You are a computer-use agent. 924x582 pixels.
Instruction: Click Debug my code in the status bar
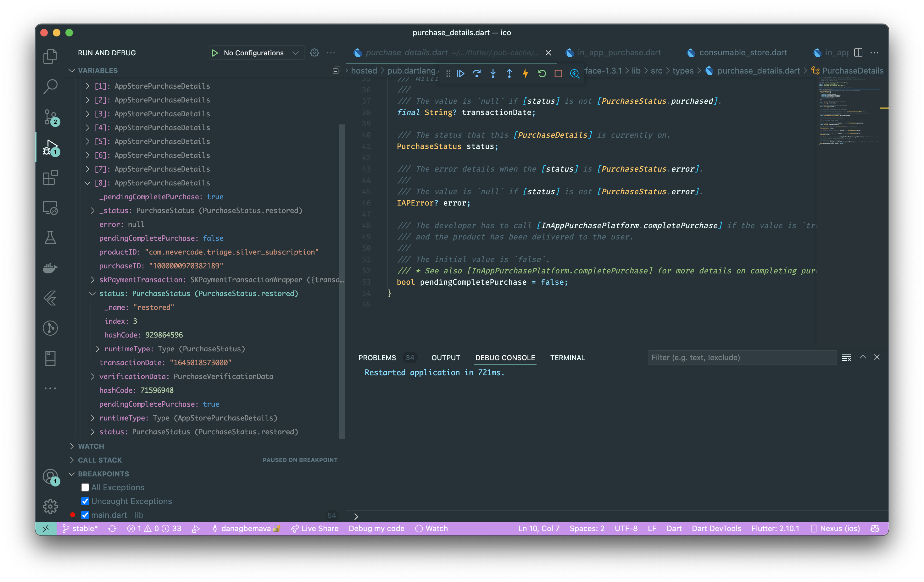click(376, 528)
